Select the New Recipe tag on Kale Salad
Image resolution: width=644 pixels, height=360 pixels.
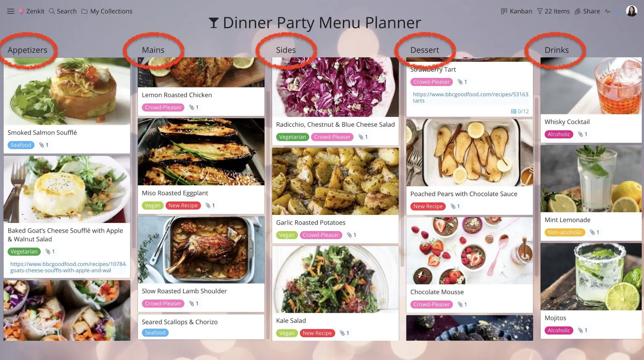click(x=317, y=333)
